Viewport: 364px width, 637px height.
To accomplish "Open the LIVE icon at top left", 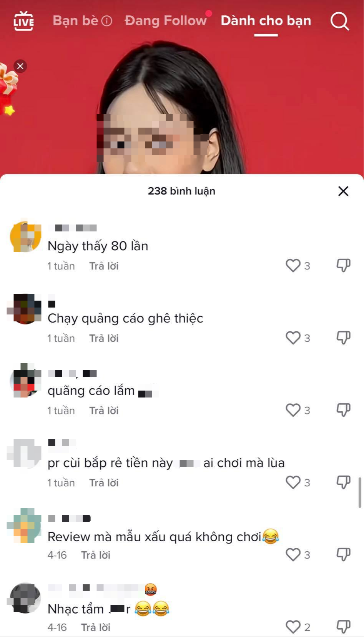I will coord(23,21).
